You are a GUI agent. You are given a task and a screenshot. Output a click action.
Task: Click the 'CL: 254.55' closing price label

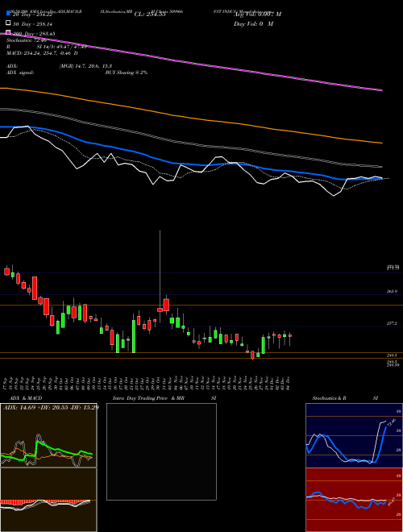click(x=150, y=15)
